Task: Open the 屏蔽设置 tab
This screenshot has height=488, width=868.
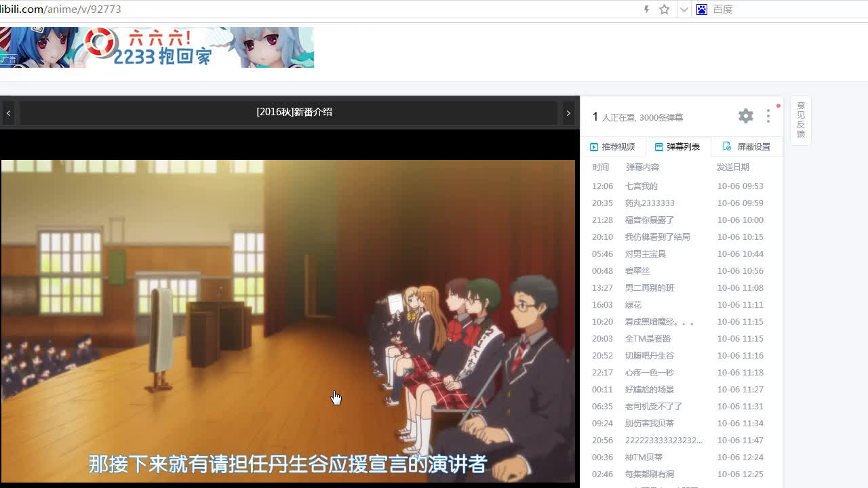Action: (747, 147)
